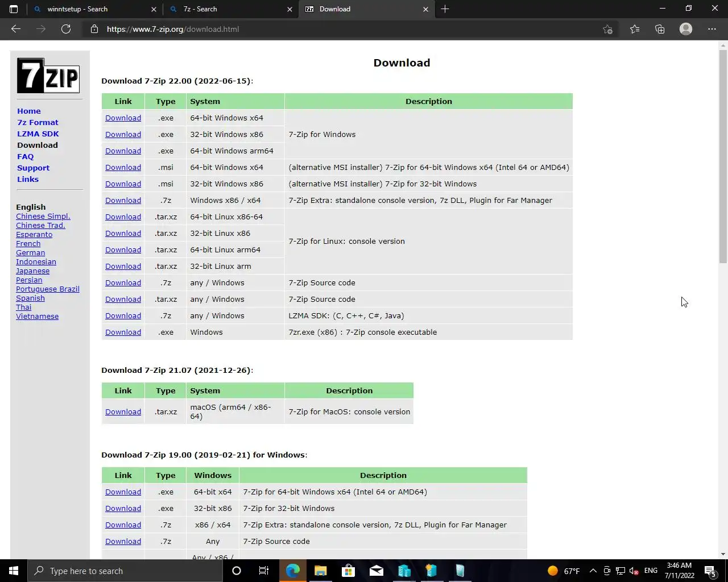Open Links in the sidebar
This screenshot has height=582, width=728.
point(28,179)
